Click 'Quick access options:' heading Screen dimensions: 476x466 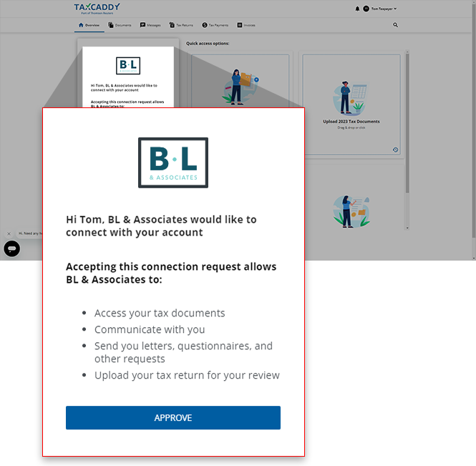point(208,44)
